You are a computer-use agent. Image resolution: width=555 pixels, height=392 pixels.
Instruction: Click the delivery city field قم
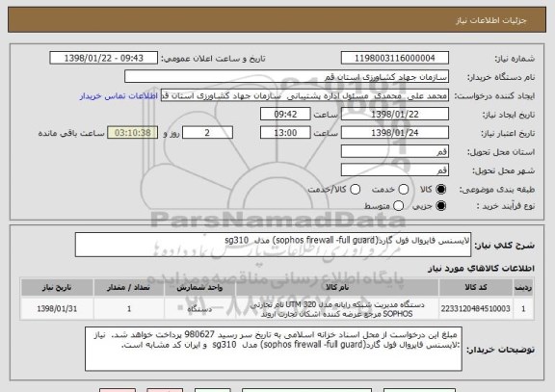coord(395,170)
